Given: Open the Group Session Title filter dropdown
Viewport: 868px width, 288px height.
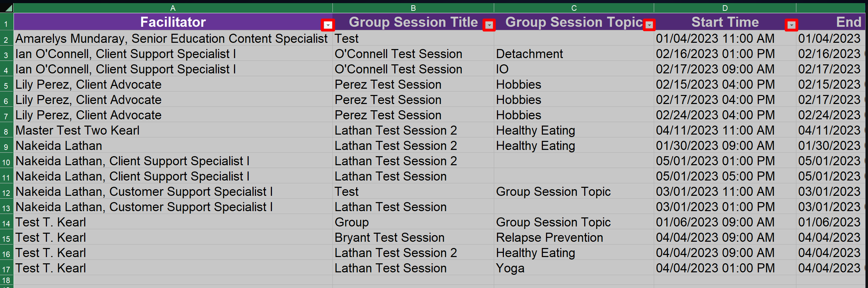Looking at the screenshot, I should [489, 25].
